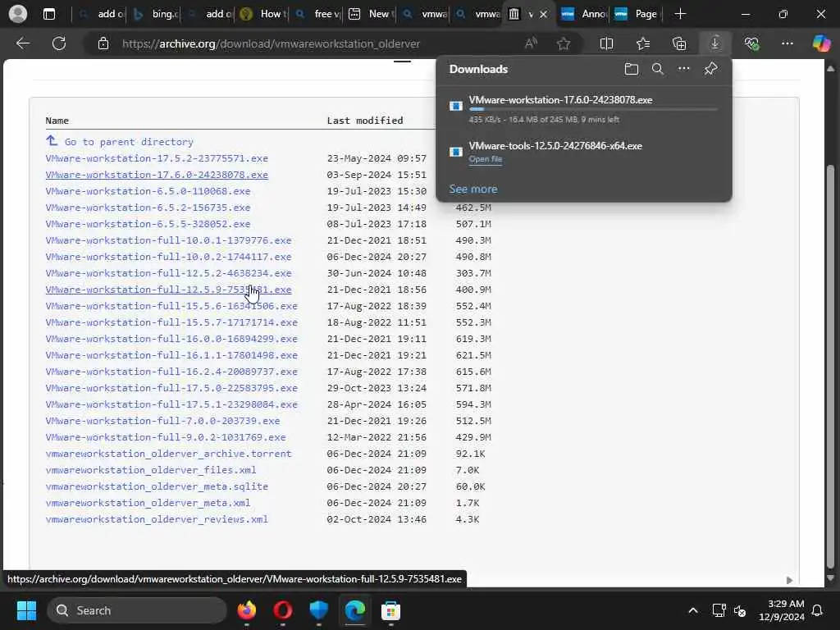Image resolution: width=840 pixels, height=630 pixels.
Task: Launch Copilot sidebar icon
Action: [x=821, y=43]
